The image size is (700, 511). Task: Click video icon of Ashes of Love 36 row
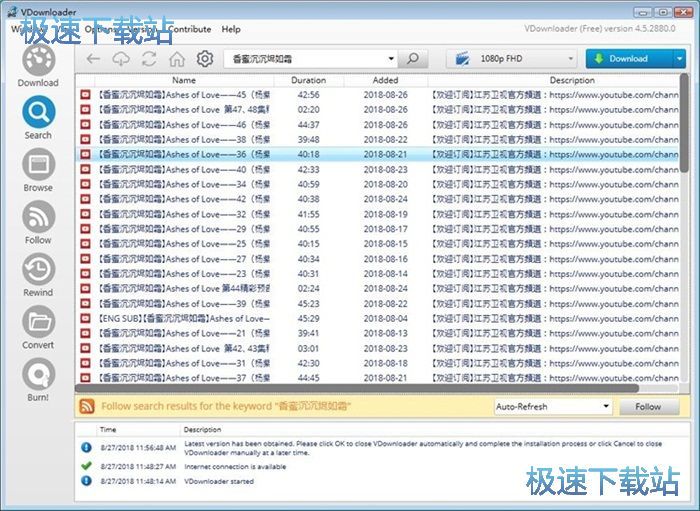(85, 154)
